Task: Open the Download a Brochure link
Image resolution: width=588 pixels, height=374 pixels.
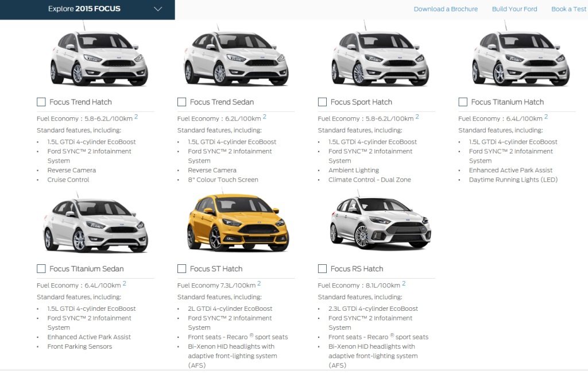Action: coord(446,9)
